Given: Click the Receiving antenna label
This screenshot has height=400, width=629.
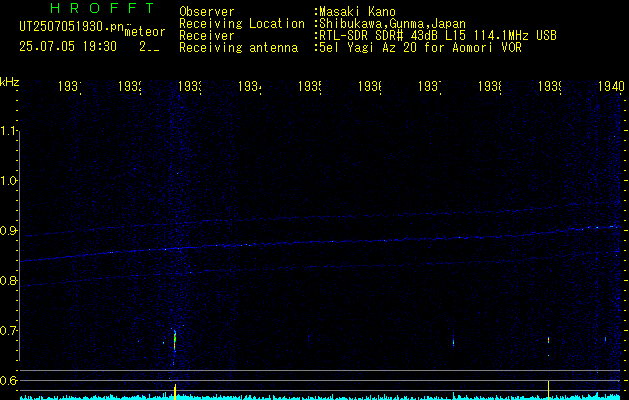Looking at the screenshot, I should tap(238, 48).
